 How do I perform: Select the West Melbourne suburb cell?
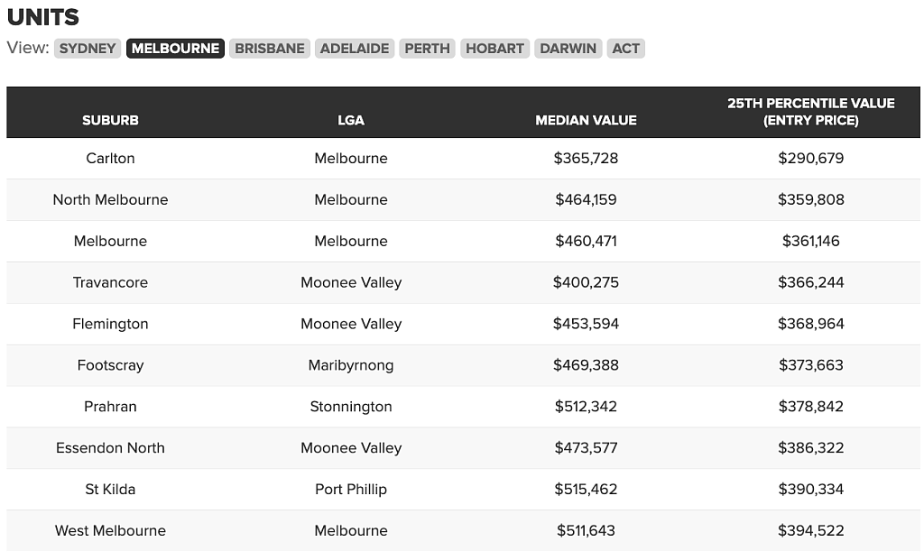(x=110, y=530)
